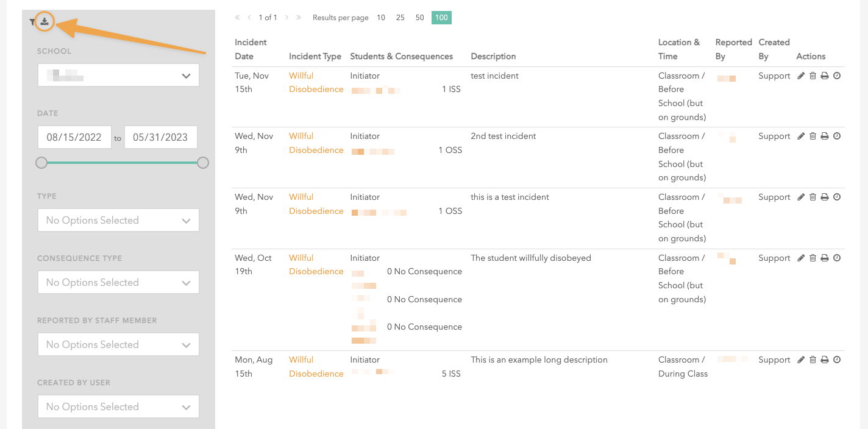Print the Nov 15th test incident
This screenshot has width=868, height=429.
coord(825,76)
